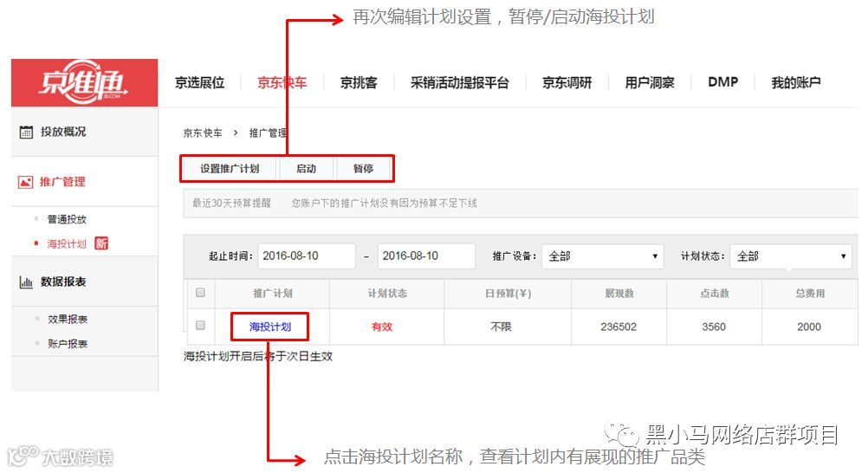The width and height of the screenshot is (868, 473).
Task: Click the 总费用 column header
Action: [811, 294]
